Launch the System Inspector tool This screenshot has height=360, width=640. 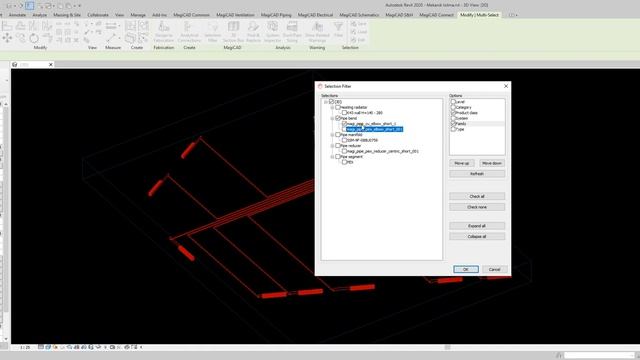pos(272,32)
